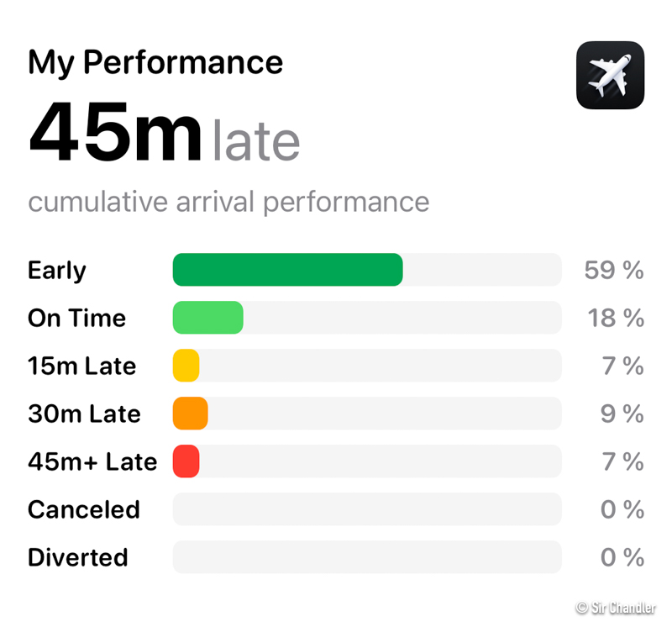Click the green Early progress bar
The width and height of the screenshot is (672, 622).
287,270
